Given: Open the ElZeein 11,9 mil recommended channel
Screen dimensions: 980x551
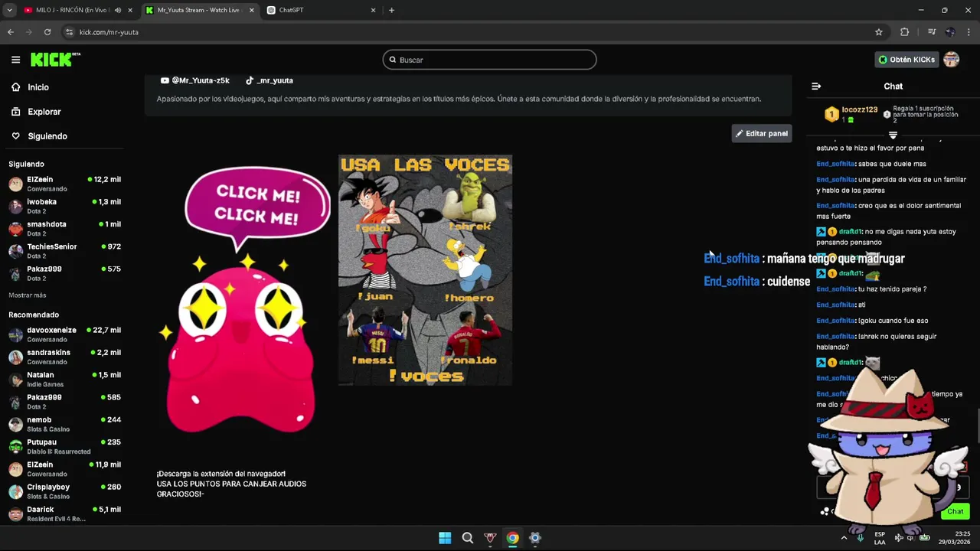Looking at the screenshot, I should point(64,468).
